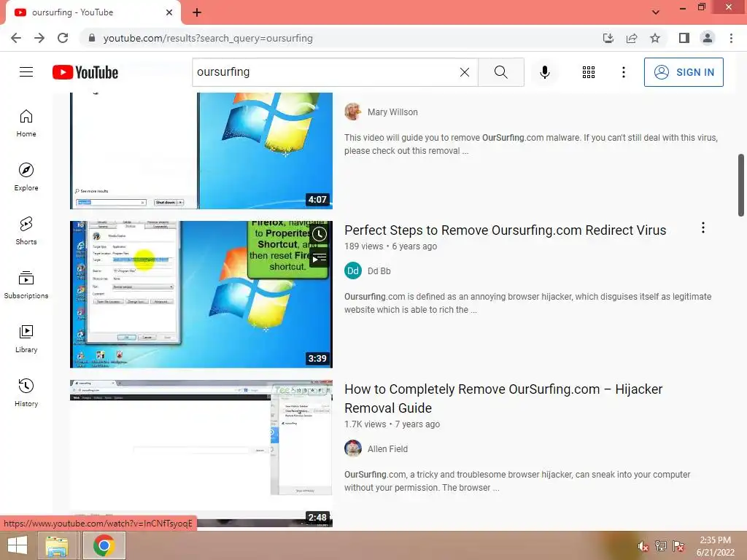The width and height of the screenshot is (747, 560).
Task: Open Allen Field channel name
Action: pos(388,448)
